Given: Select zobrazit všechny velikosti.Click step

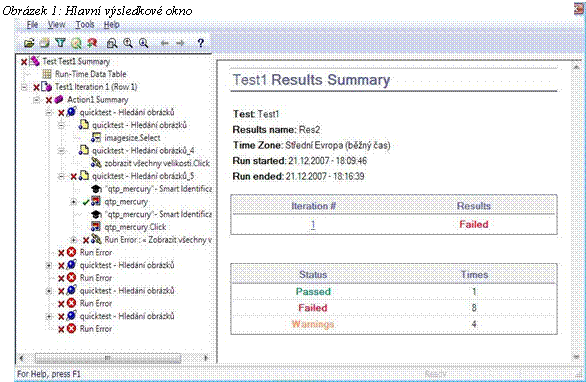Looking at the screenshot, I should coord(157,163).
